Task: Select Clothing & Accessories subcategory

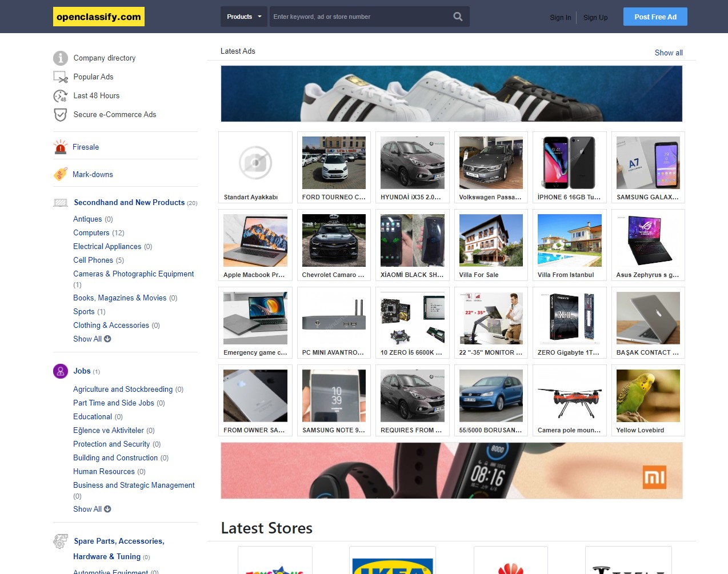Action: [111, 326]
